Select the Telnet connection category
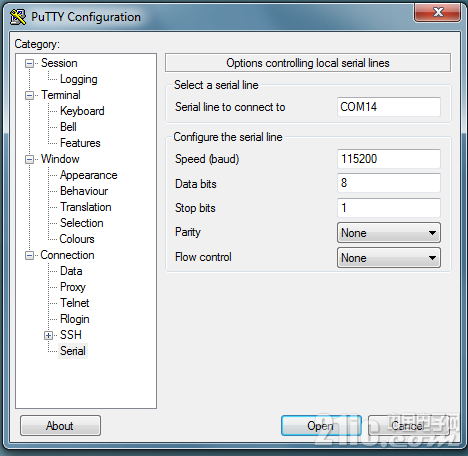Screen dimensions: 468x456 (75, 303)
